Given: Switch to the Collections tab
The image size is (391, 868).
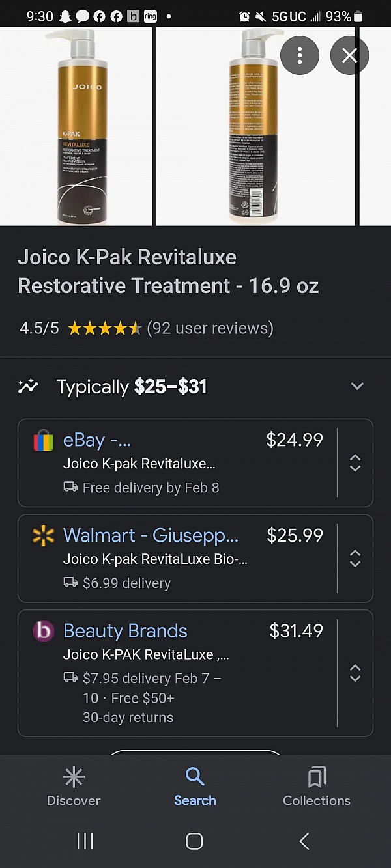Looking at the screenshot, I should pyautogui.click(x=317, y=787).
